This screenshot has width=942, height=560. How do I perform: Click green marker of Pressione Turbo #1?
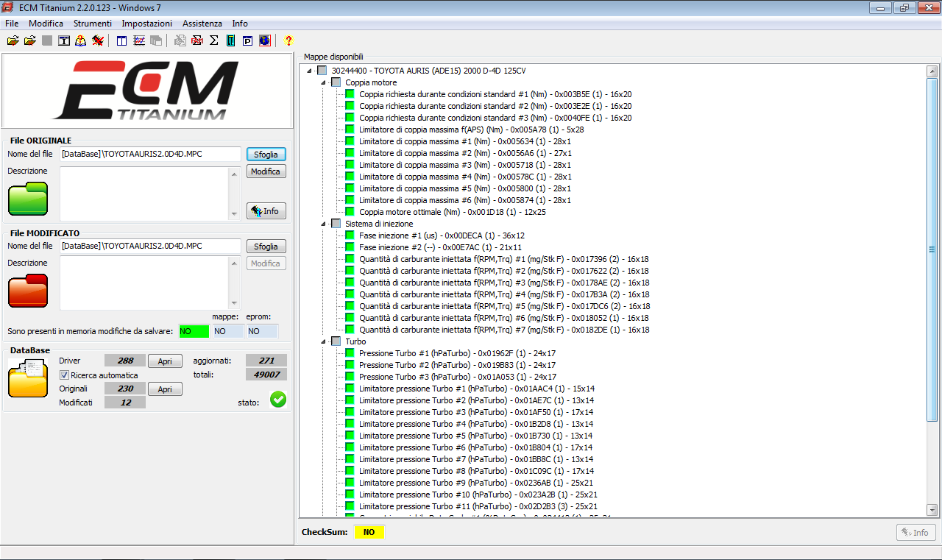(350, 353)
